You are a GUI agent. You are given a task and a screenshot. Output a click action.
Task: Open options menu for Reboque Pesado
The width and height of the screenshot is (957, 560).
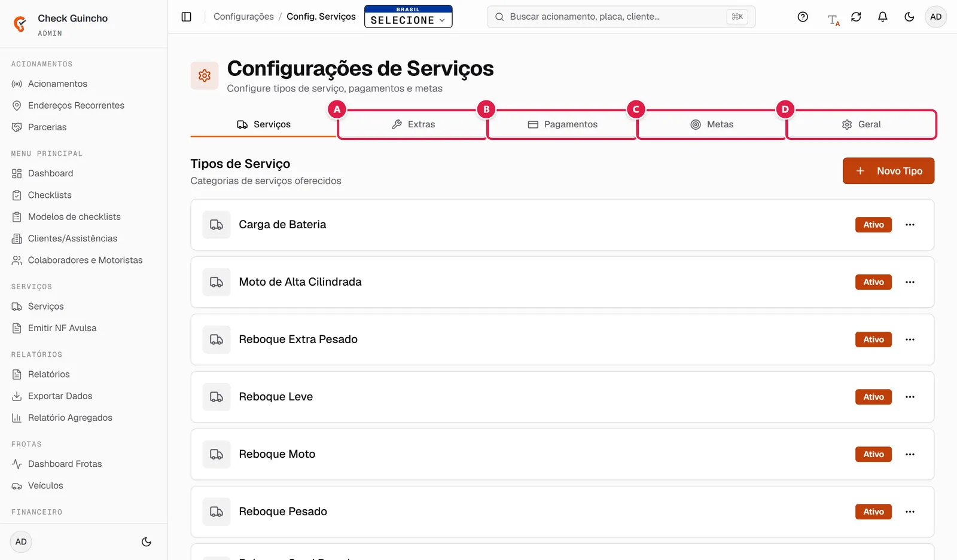910,512
